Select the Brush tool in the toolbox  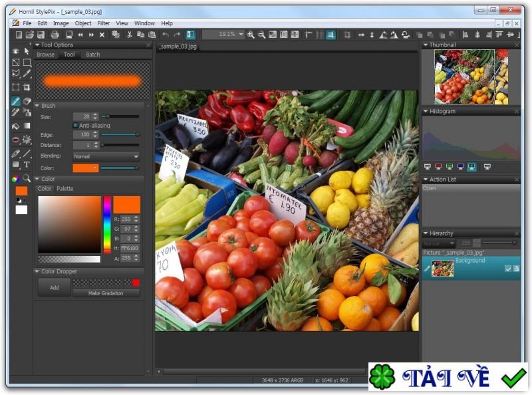[16, 101]
